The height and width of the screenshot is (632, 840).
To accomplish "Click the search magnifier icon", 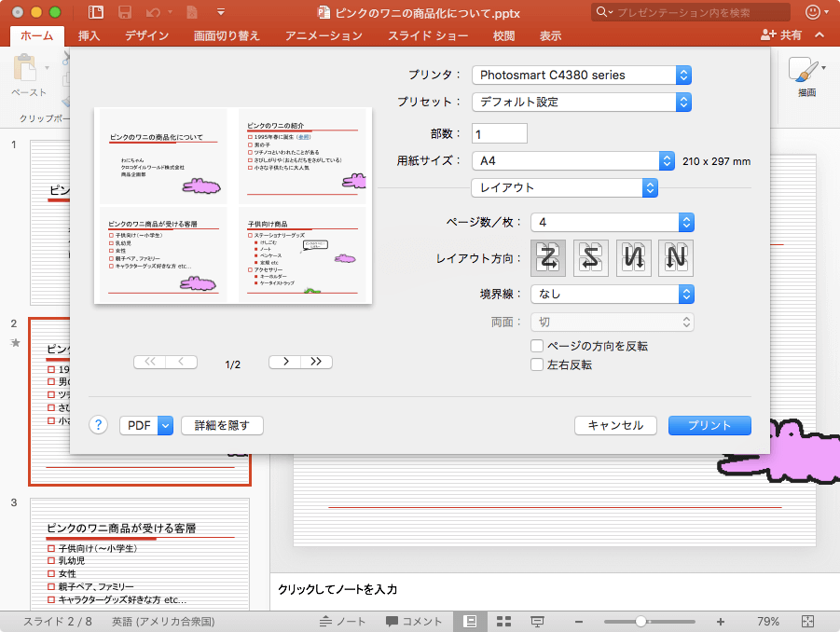I will [602, 12].
